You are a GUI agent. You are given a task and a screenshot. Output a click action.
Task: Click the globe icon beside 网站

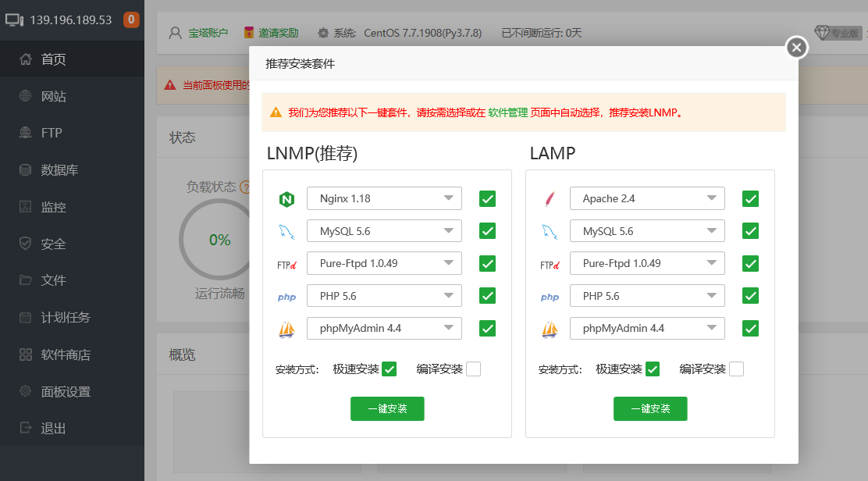point(26,96)
